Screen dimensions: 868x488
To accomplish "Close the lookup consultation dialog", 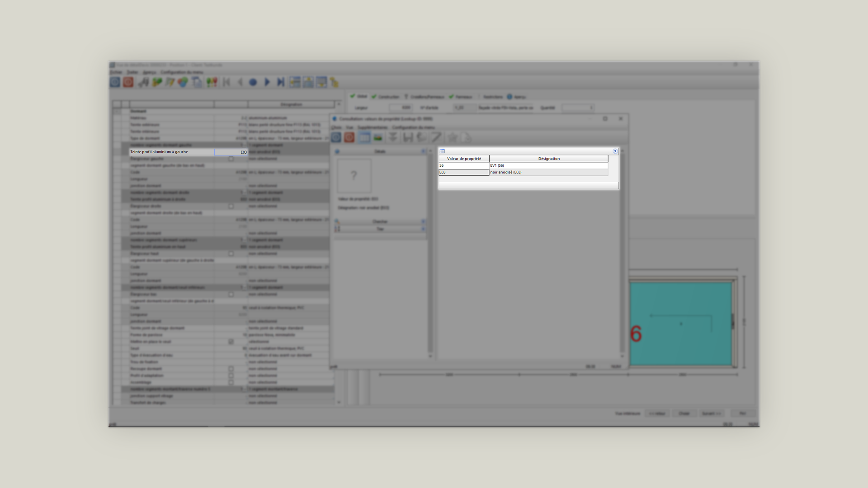I will [621, 119].
